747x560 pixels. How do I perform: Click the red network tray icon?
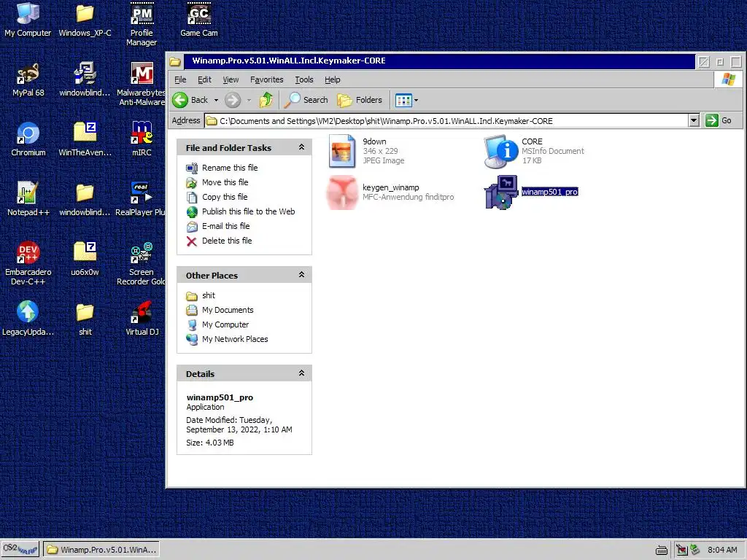pos(681,550)
